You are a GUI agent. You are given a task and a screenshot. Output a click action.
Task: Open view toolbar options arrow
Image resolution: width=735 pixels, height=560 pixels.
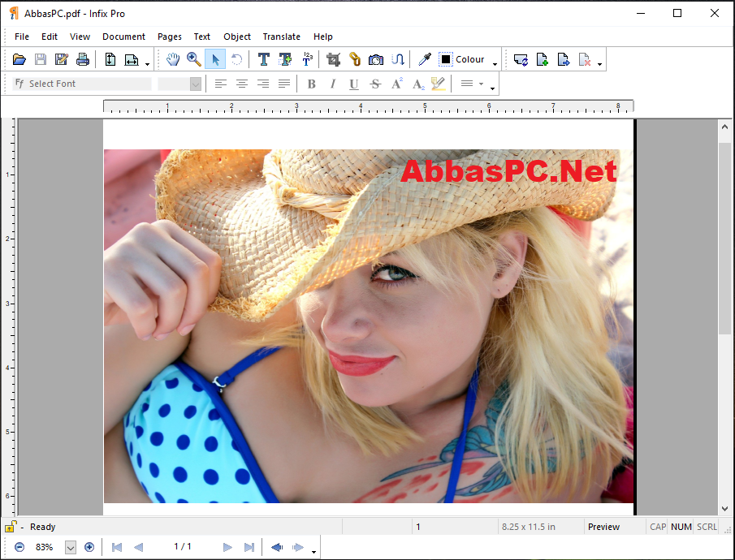(147, 64)
